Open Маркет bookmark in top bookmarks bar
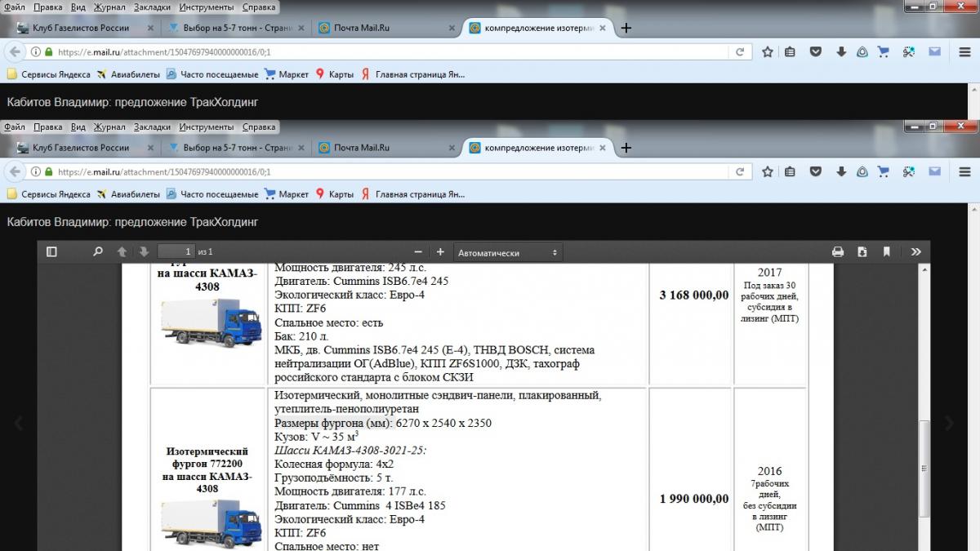 tap(287, 74)
